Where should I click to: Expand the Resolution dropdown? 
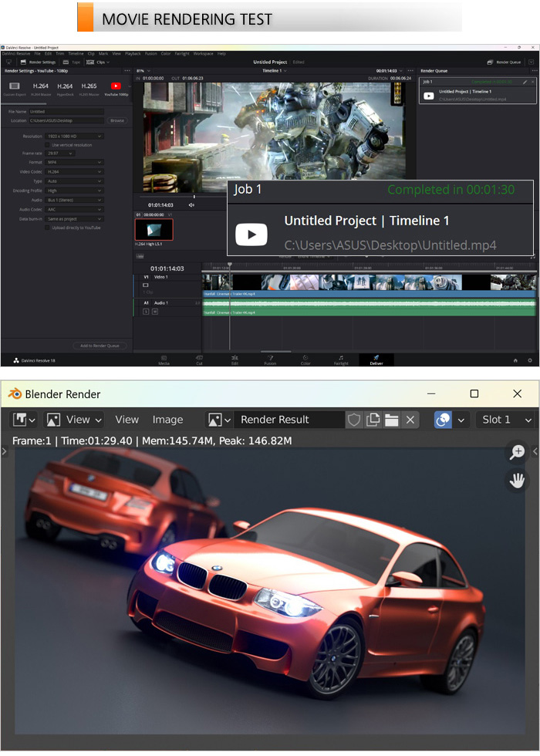(x=74, y=137)
